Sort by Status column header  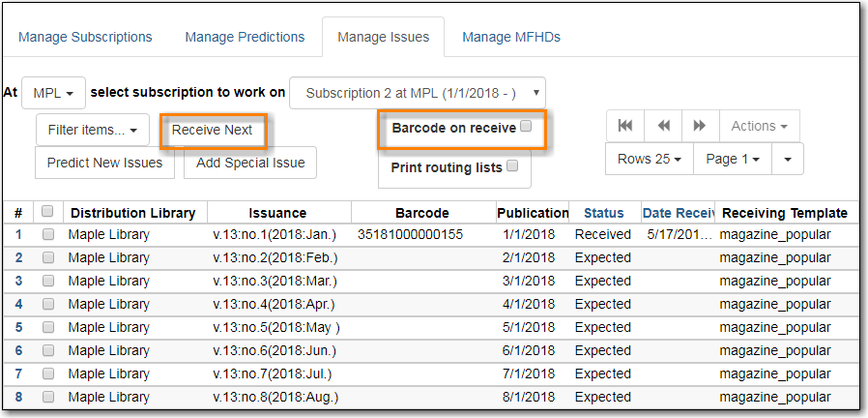click(603, 213)
